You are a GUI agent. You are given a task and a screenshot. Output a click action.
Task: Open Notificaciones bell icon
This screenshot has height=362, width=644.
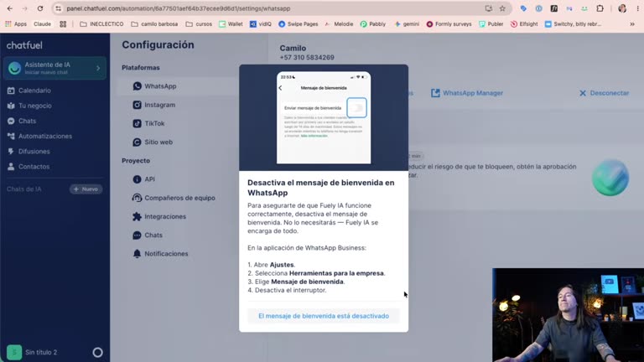click(x=138, y=254)
